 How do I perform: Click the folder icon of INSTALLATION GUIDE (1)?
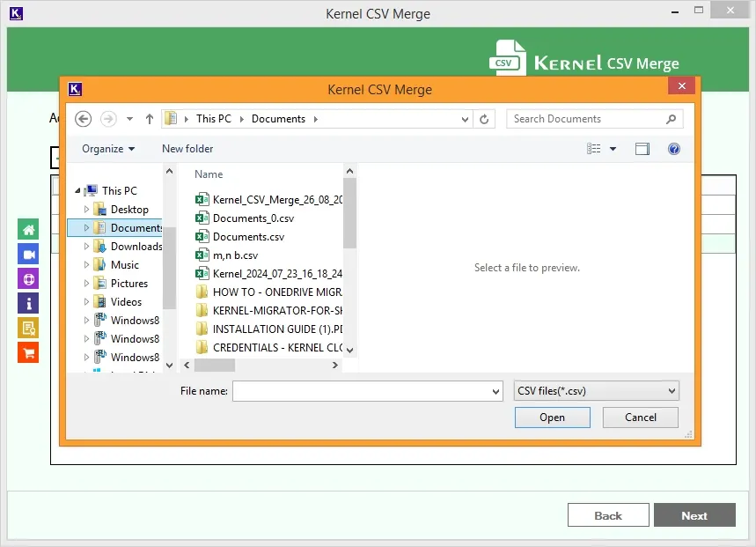click(202, 329)
